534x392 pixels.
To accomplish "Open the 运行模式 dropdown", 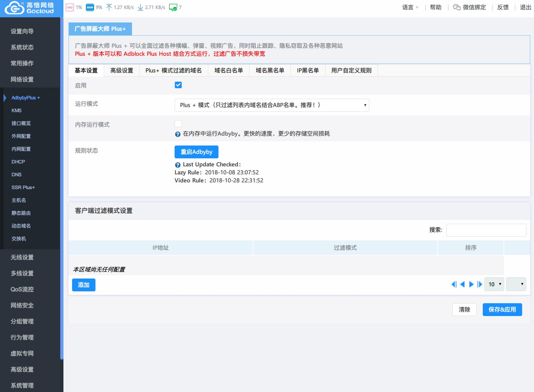I will point(272,105).
